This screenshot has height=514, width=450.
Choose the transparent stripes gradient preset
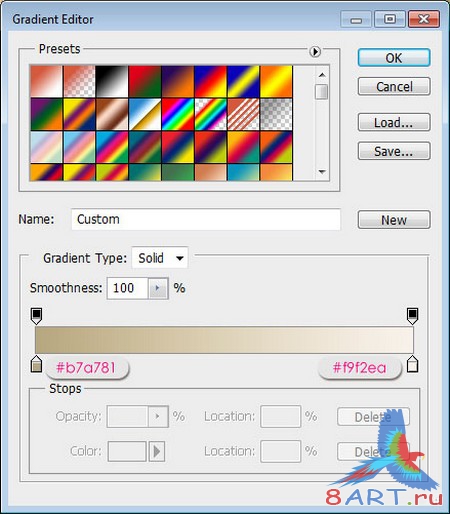tap(243, 114)
